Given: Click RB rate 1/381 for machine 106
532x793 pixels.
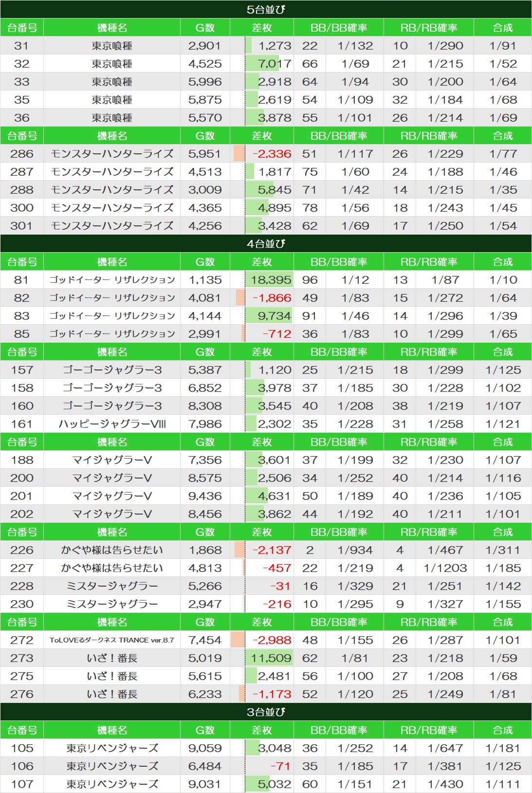Looking at the screenshot, I should (445, 766).
